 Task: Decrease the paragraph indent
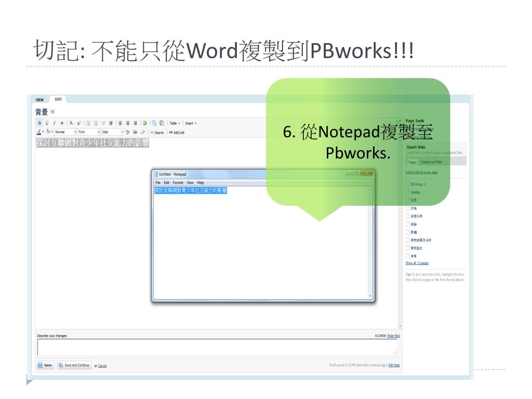103,123
